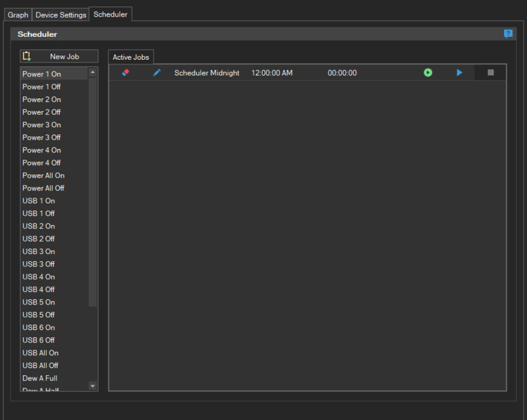This screenshot has height=420, width=527.
Task: Create a New Job
Action: 59,56
